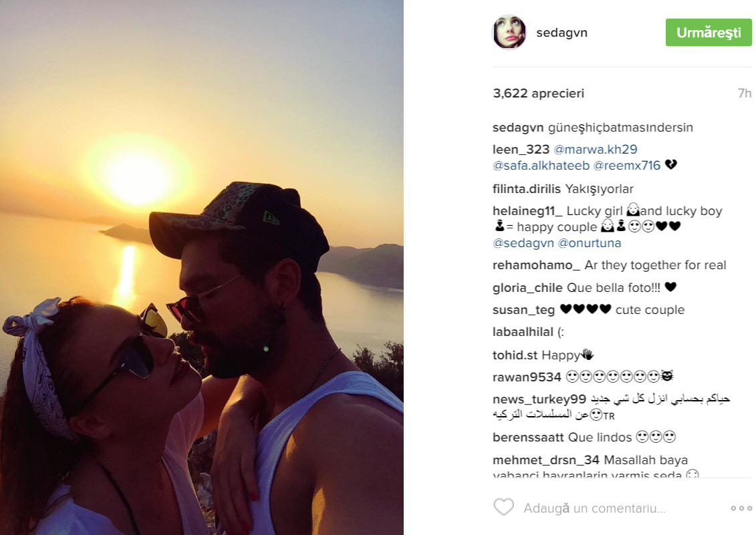Open commenter leen_323 profile

[521, 150]
